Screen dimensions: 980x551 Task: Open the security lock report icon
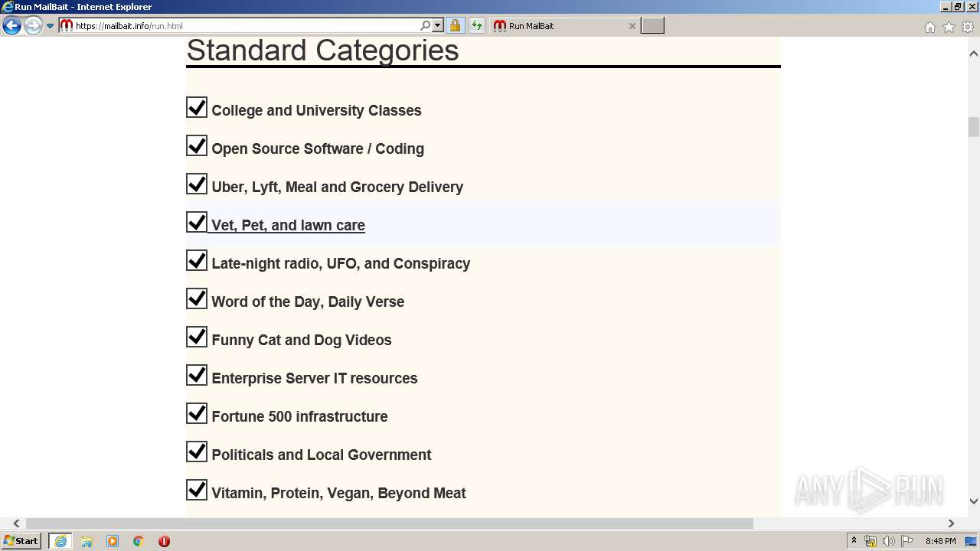(x=455, y=26)
